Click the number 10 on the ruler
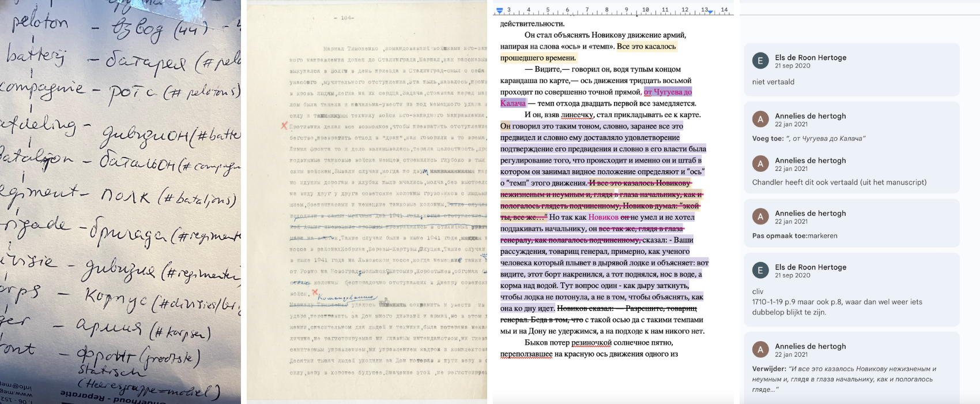This screenshot has width=980, height=404. [x=645, y=10]
